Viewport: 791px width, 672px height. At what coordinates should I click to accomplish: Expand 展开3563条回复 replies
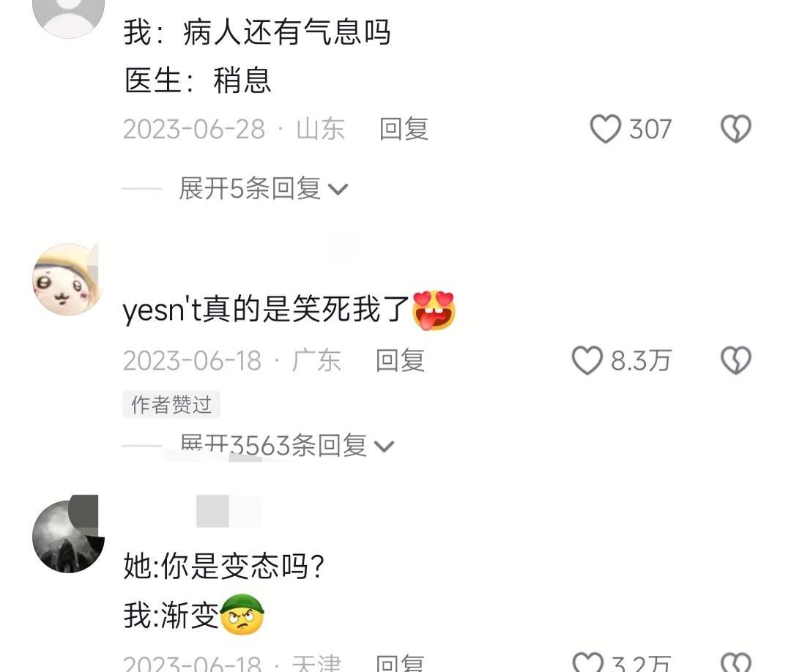(x=286, y=446)
